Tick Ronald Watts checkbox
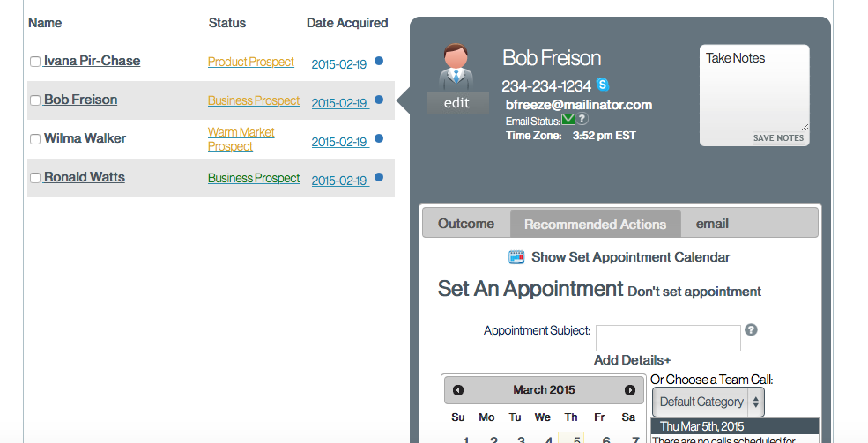 pos(35,178)
